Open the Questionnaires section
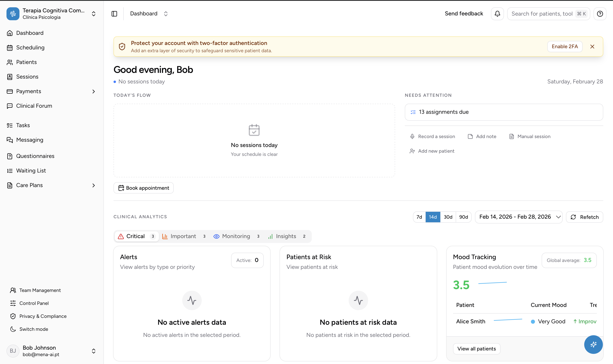 35,156
